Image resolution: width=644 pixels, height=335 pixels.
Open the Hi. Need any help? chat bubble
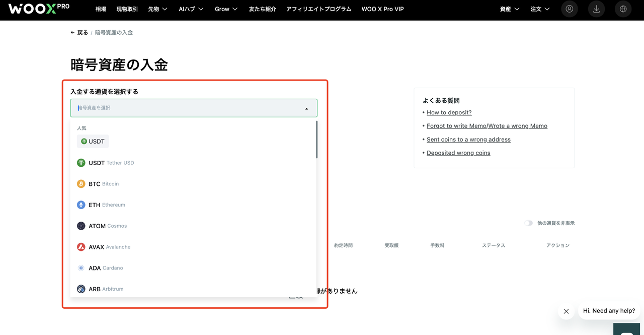pyautogui.click(x=609, y=311)
